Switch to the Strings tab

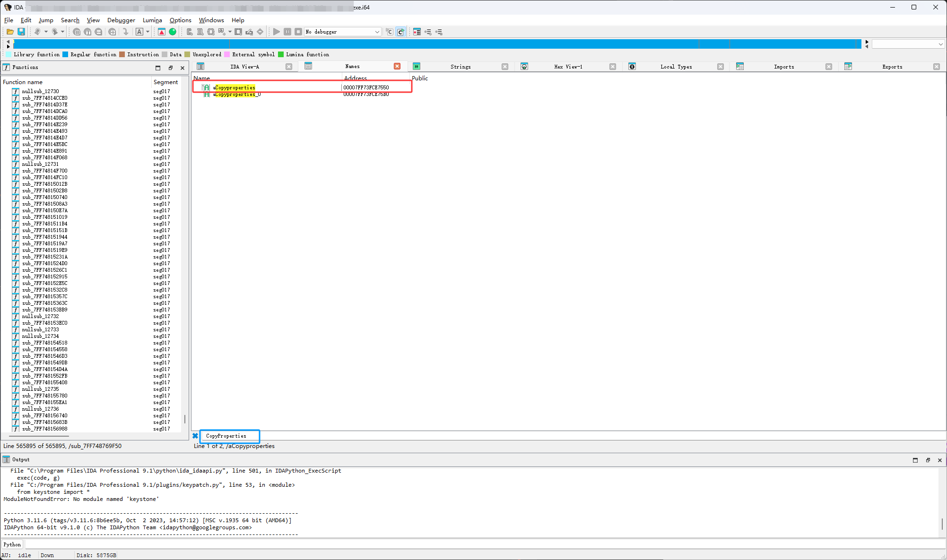pos(460,67)
